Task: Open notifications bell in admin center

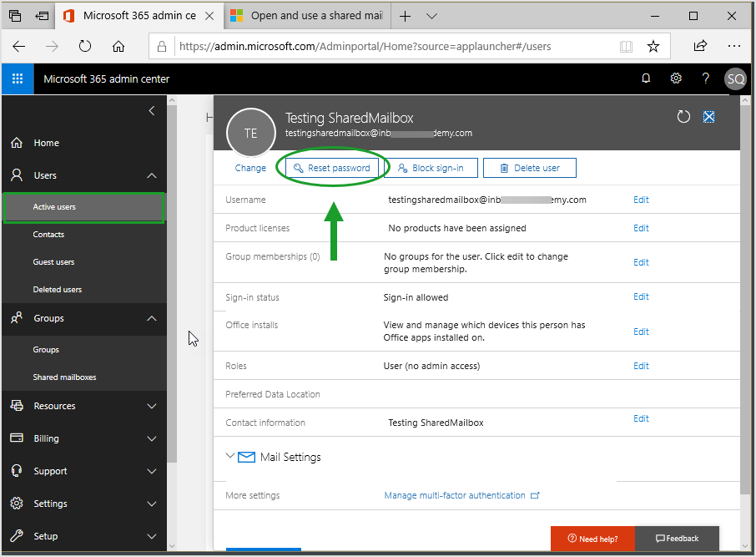Action: pyautogui.click(x=645, y=78)
